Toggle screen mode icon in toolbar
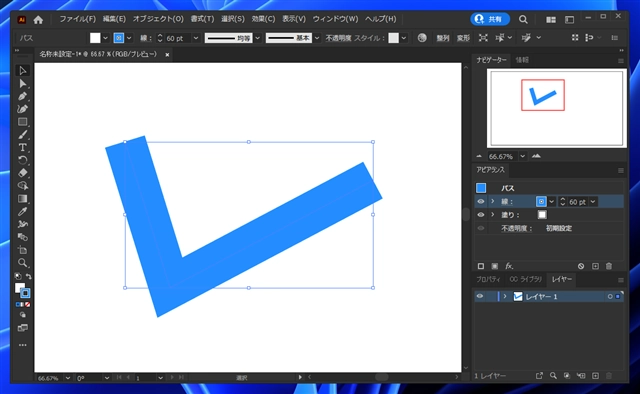This screenshot has height=394, width=640. click(22, 328)
